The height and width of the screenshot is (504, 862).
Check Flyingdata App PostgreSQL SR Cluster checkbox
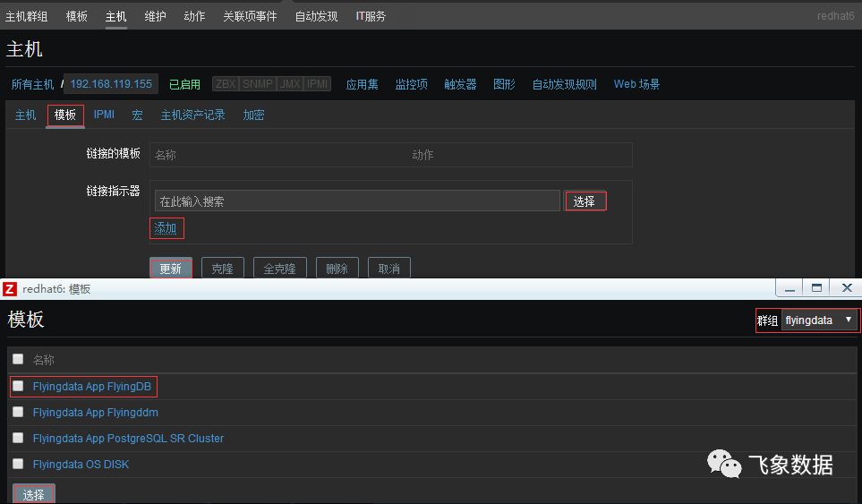point(18,438)
